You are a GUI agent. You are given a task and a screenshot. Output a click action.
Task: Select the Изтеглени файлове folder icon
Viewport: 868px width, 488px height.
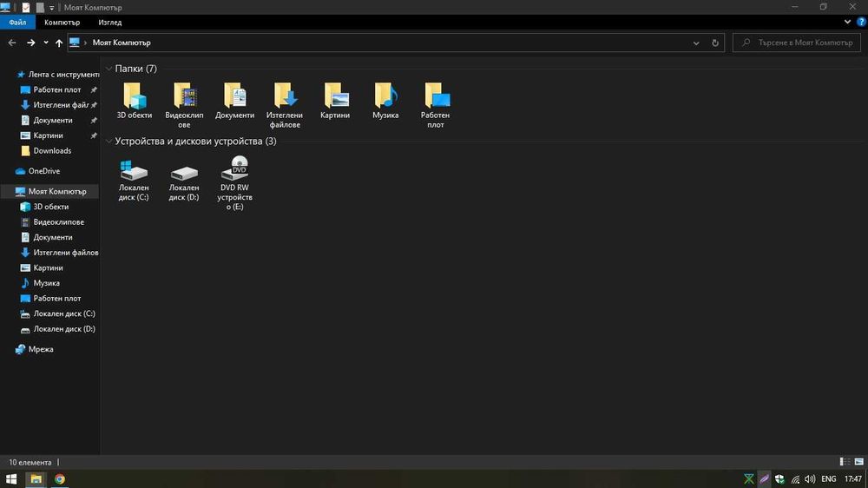(285, 96)
